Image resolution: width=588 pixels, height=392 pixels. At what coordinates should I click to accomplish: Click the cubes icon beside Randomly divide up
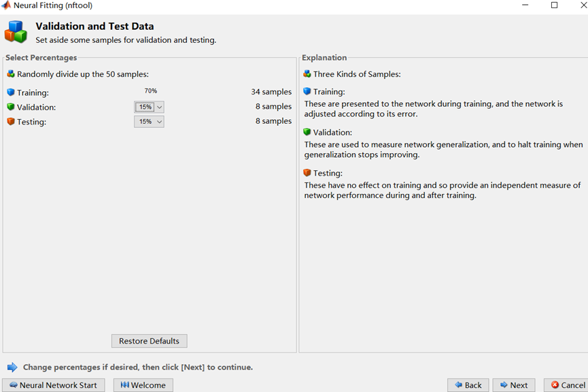coord(10,73)
